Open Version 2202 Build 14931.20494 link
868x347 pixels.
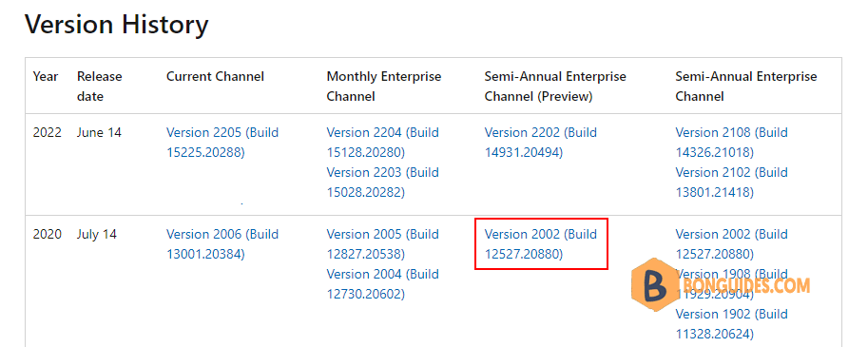click(x=541, y=143)
